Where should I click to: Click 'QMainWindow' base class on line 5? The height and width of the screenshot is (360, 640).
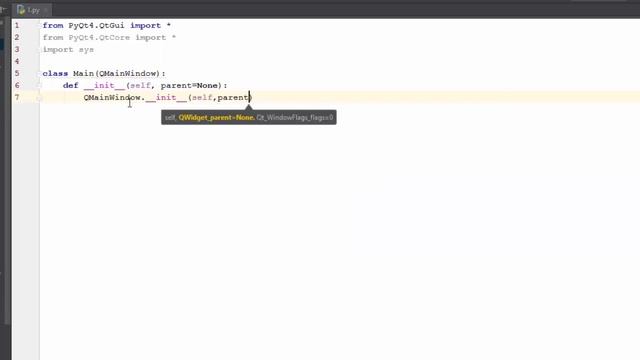pos(127,73)
